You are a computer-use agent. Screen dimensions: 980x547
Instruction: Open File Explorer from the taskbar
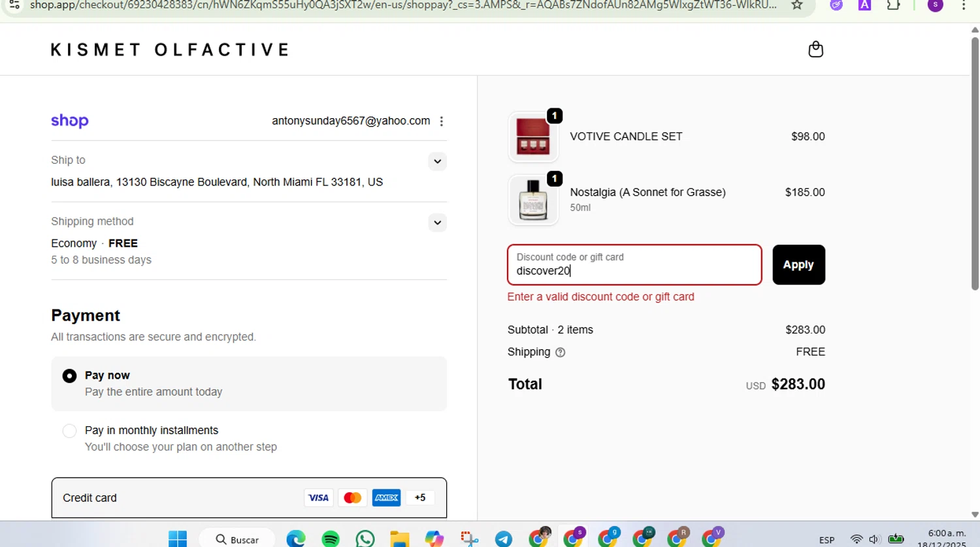[x=400, y=539]
